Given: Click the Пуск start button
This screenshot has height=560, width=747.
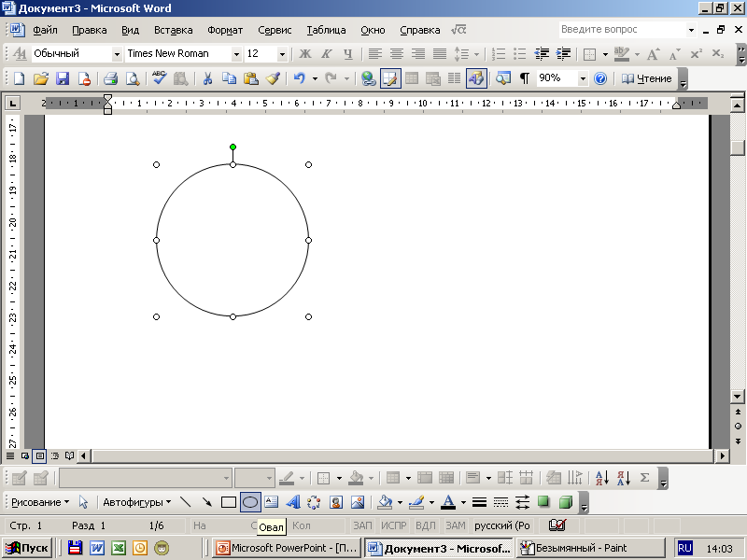Looking at the screenshot, I should tap(28, 548).
